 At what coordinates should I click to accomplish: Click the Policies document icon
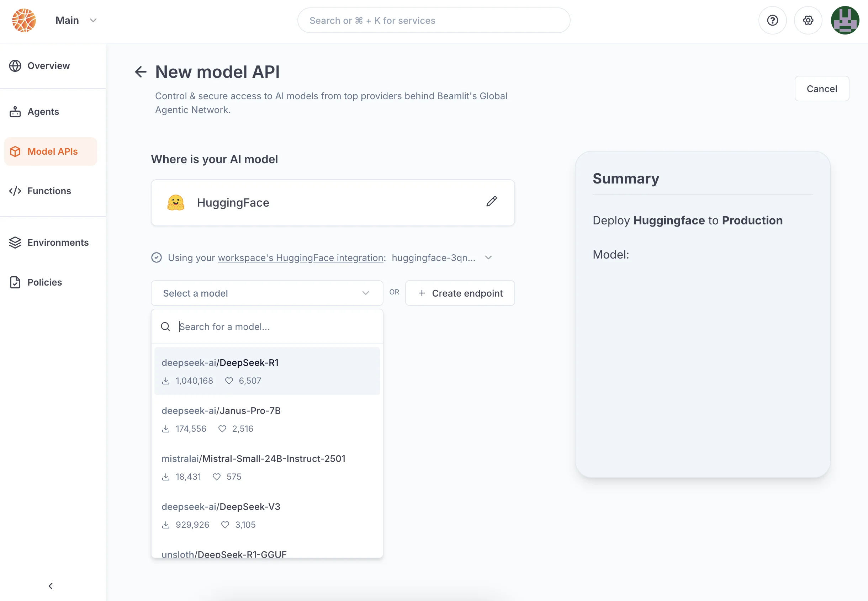point(15,282)
